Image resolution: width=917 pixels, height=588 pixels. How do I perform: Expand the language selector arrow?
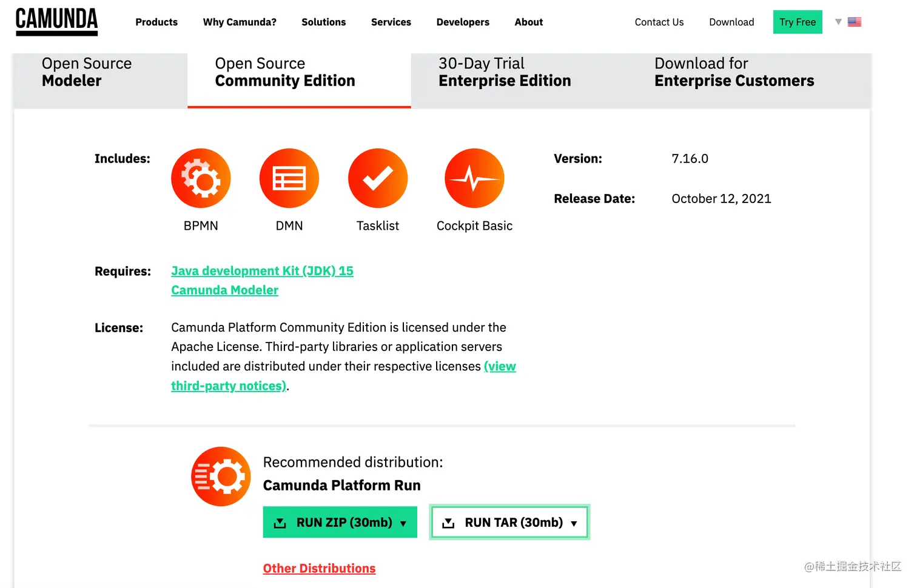click(838, 22)
